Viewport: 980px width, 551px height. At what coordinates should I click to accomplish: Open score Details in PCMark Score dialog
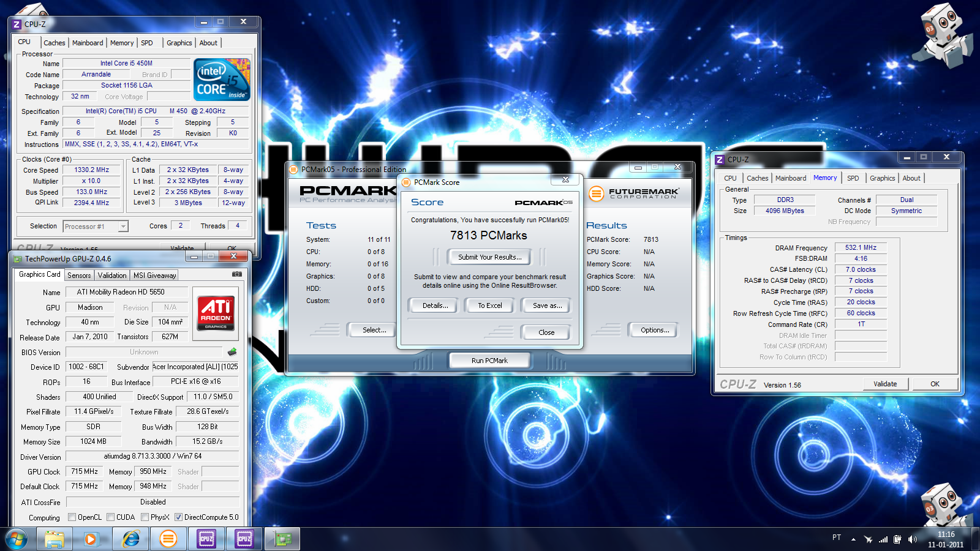click(x=435, y=305)
